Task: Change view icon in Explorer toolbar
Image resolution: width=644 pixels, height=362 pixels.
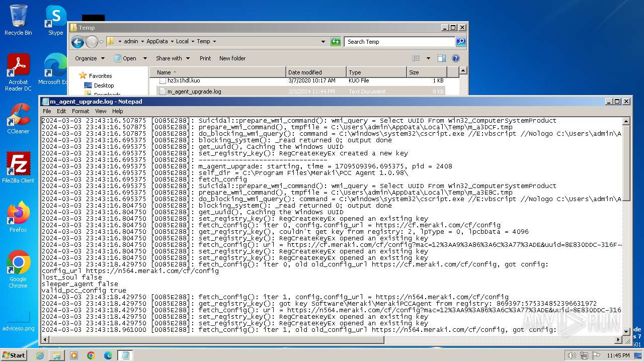Action: point(416,58)
